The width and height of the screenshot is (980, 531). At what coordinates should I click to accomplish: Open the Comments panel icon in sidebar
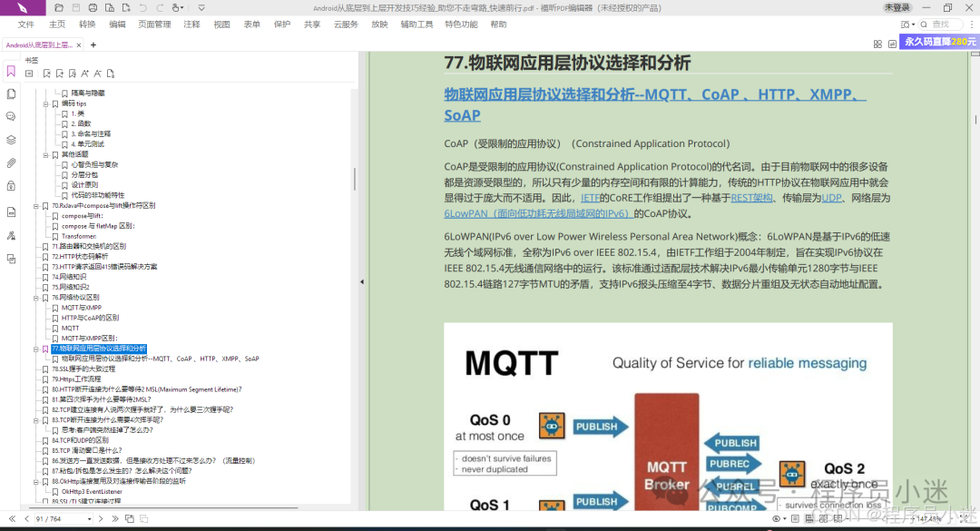click(11, 117)
